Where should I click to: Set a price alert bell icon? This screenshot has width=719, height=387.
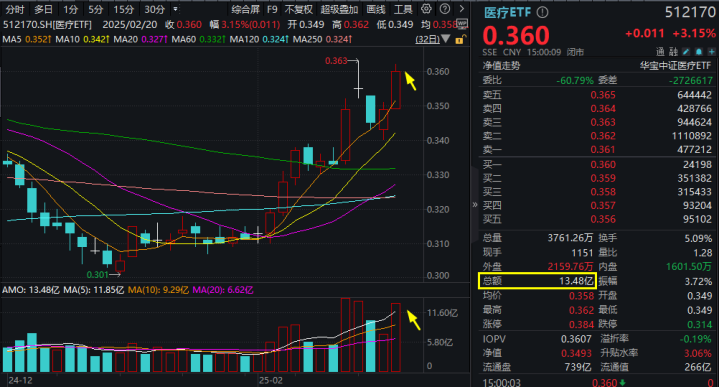699,52
